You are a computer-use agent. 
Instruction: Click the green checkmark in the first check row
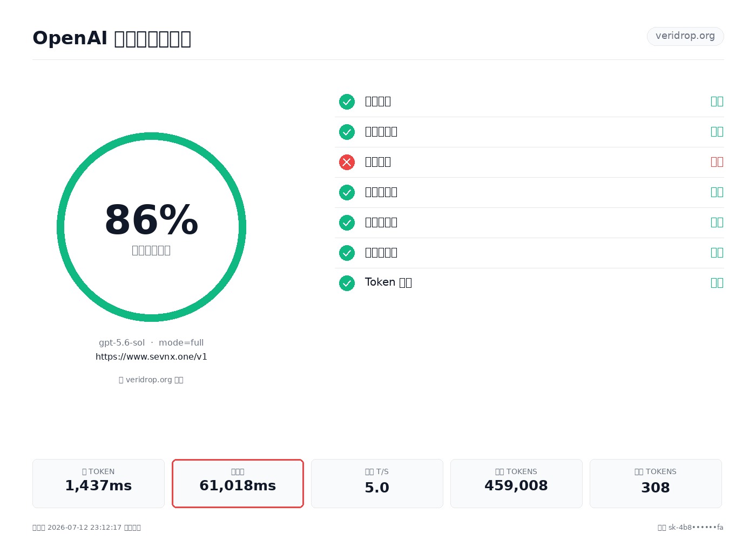pos(347,102)
